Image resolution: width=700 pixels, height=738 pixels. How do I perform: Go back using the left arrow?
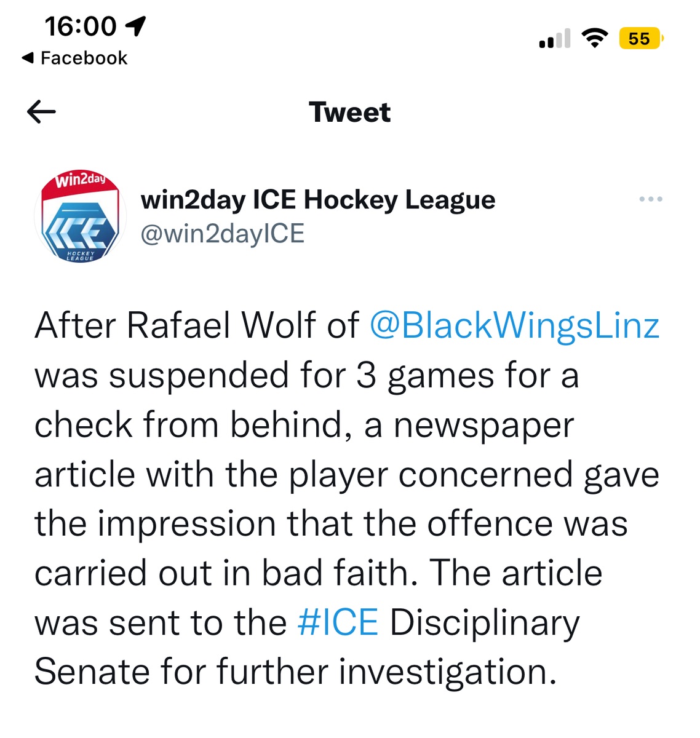click(42, 112)
